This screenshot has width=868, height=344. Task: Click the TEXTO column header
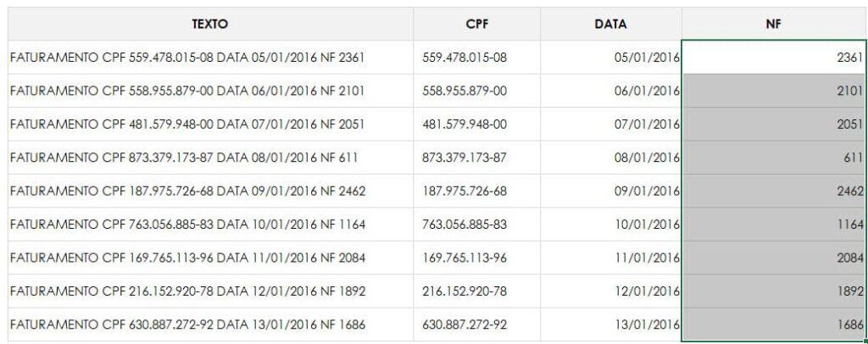(210, 24)
